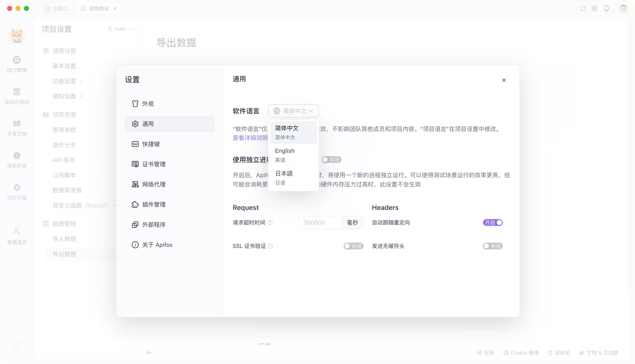
Task: Choose 简体中文 from the language list
Action: coord(293,133)
